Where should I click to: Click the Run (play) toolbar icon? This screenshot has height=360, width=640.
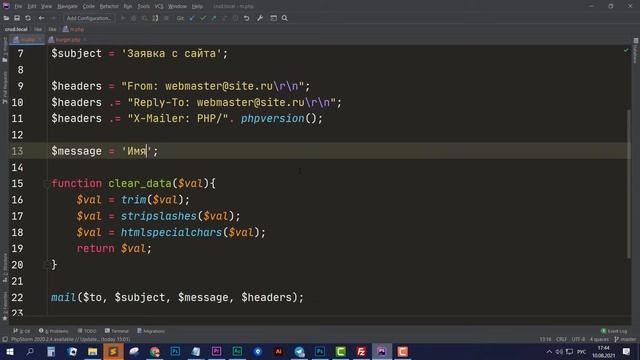122,18
